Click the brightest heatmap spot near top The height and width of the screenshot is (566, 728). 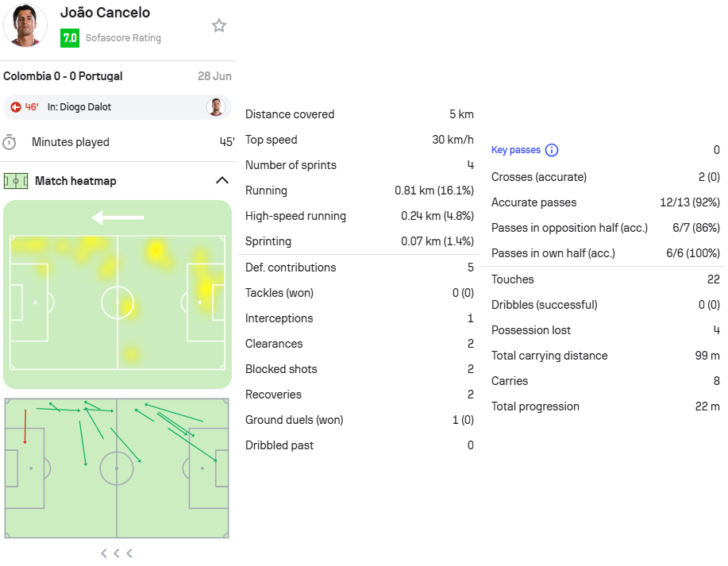tap(155, 251)
